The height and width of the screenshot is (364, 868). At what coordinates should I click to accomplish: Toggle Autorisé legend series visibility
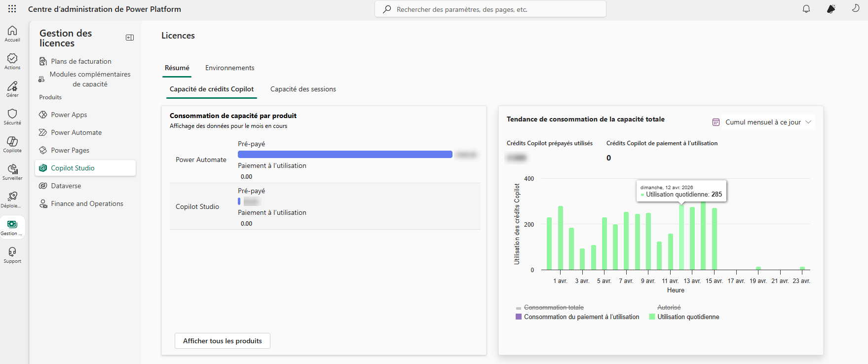[x=669, y=308]
